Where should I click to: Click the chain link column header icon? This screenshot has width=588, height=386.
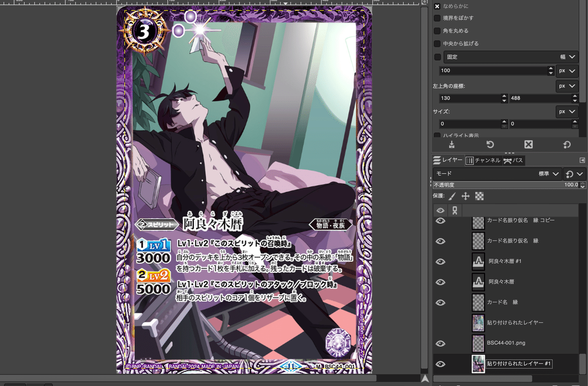pyautogui.click(x=455, y=210)
